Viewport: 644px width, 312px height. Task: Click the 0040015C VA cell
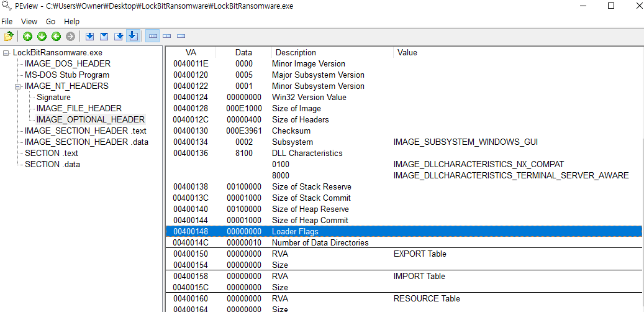click(x=191, y=287)
